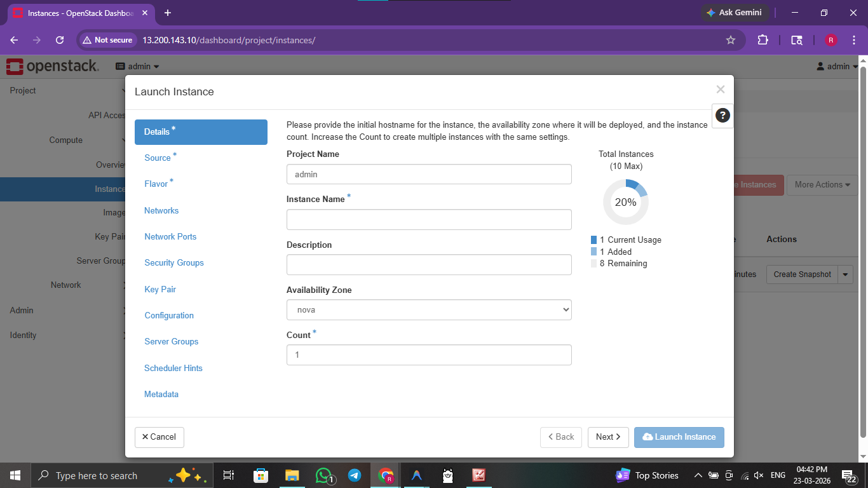Go to the Security Groups tab
This screenshot has height=488, width=868.
tap(174, 262)
